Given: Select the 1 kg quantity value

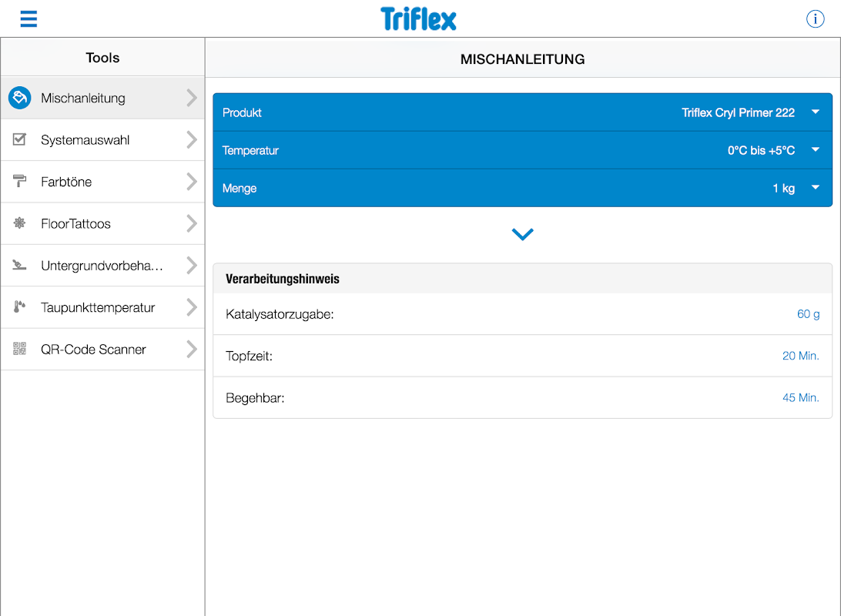Looking at the screenshot, I should click(x=783, y=188).
